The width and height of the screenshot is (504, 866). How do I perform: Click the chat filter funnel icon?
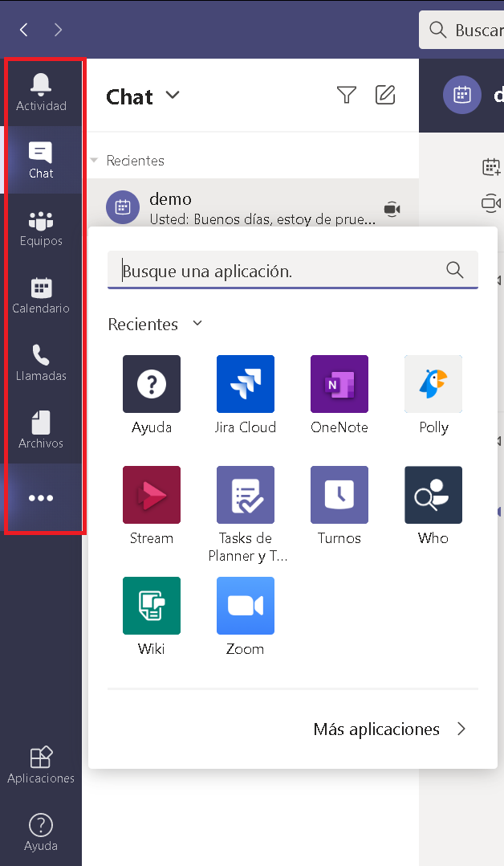pyautogui.click(x=347, y=95)
